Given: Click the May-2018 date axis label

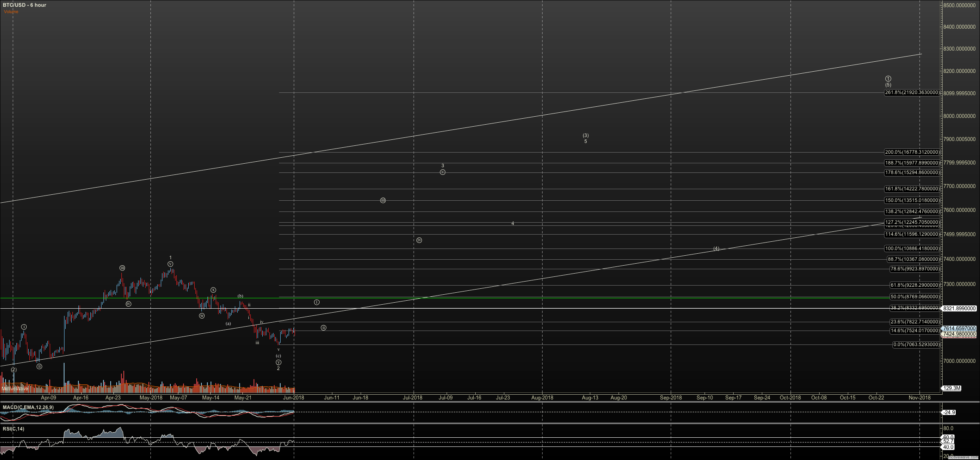Looking at the screenshot, I should [x=151, y=397].
